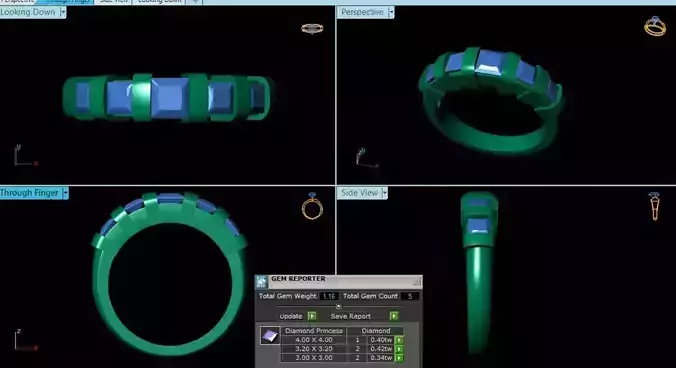Select the 3.20 X 3.20 size cell
Screen dimensions: 676x368
(314, 349)
